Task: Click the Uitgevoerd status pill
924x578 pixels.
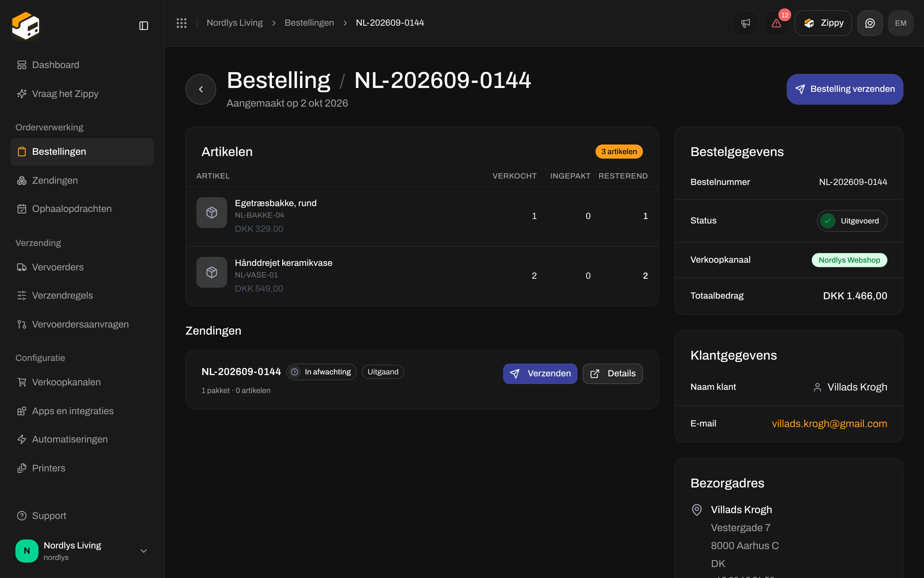Action: (x=851, y=221)
